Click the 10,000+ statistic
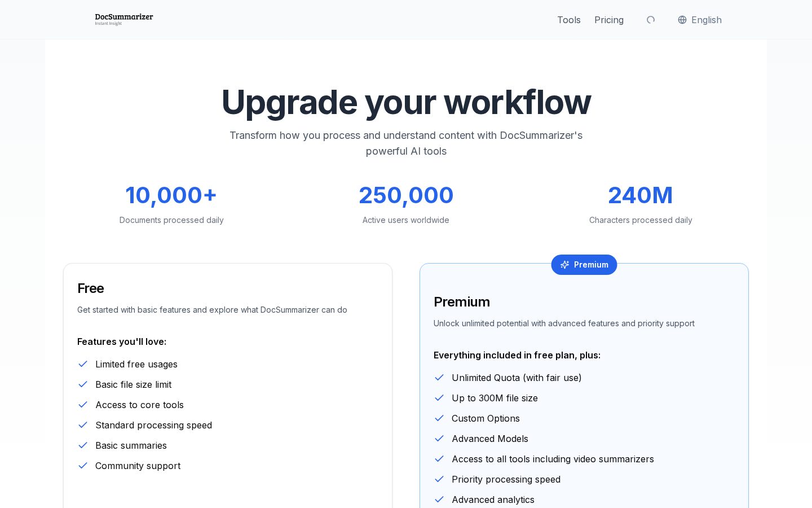 click(x=171, y=195)
